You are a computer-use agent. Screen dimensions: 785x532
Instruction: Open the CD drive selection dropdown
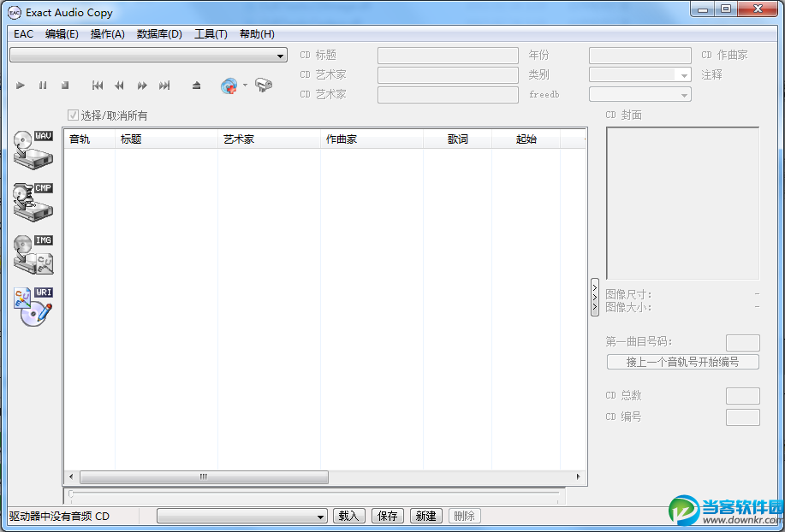tap(148, 55)
